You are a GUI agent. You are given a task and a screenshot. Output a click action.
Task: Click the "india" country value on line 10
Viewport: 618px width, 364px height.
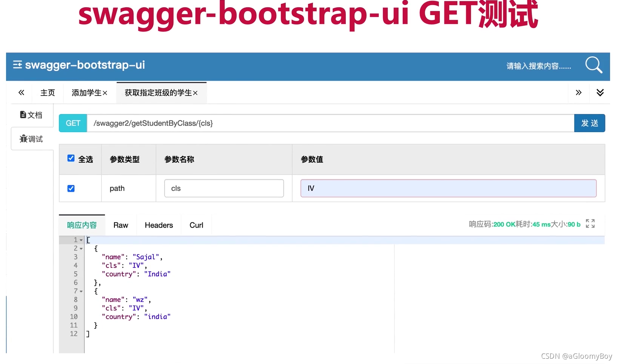(x=157, y=317)
